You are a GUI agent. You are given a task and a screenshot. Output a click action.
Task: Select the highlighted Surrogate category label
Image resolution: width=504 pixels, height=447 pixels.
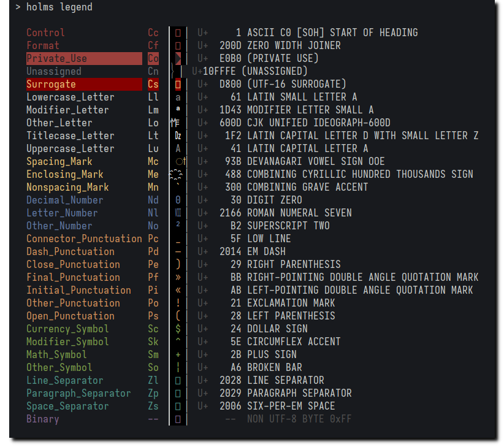(84, 84)
